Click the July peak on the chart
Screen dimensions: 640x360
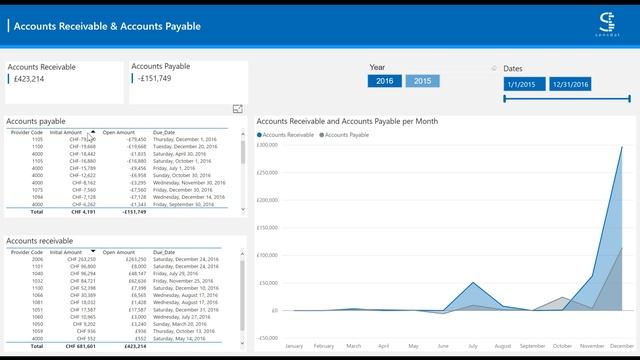point(473,282)
